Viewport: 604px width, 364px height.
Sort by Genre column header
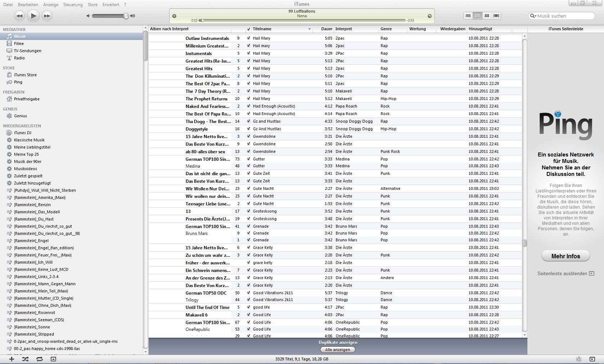tap(393, 29)
